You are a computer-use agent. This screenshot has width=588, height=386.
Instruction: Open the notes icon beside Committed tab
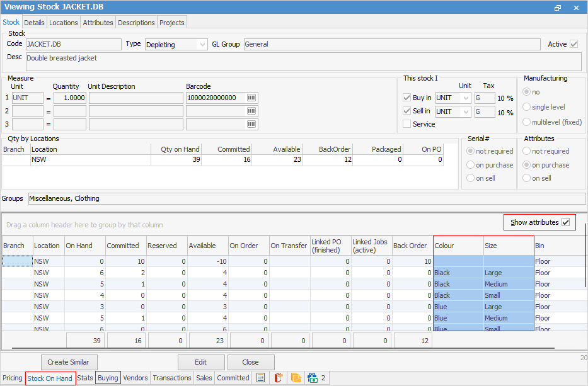click(260, 378)
